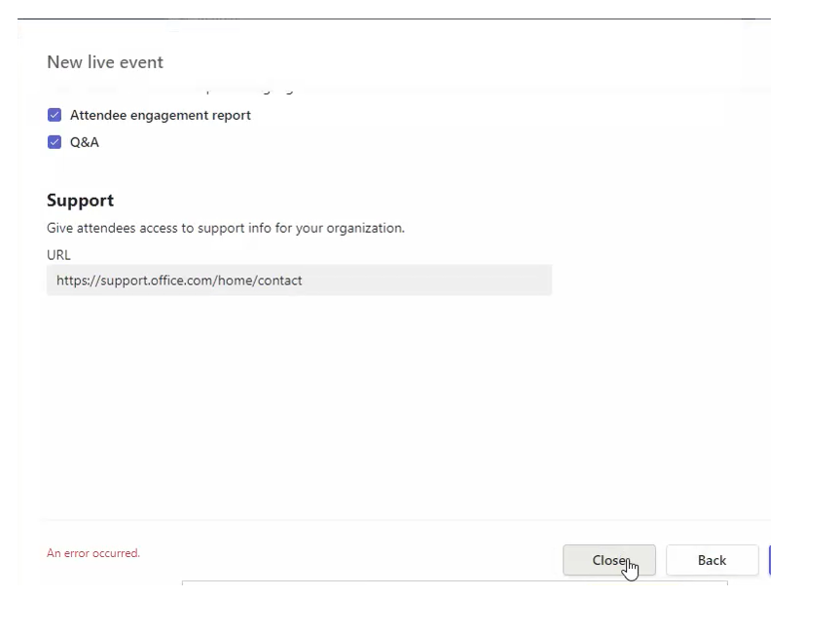Screen dimensions: 840x635
Task: Click the 'New live event' dialog title
Action: [105, 62]
